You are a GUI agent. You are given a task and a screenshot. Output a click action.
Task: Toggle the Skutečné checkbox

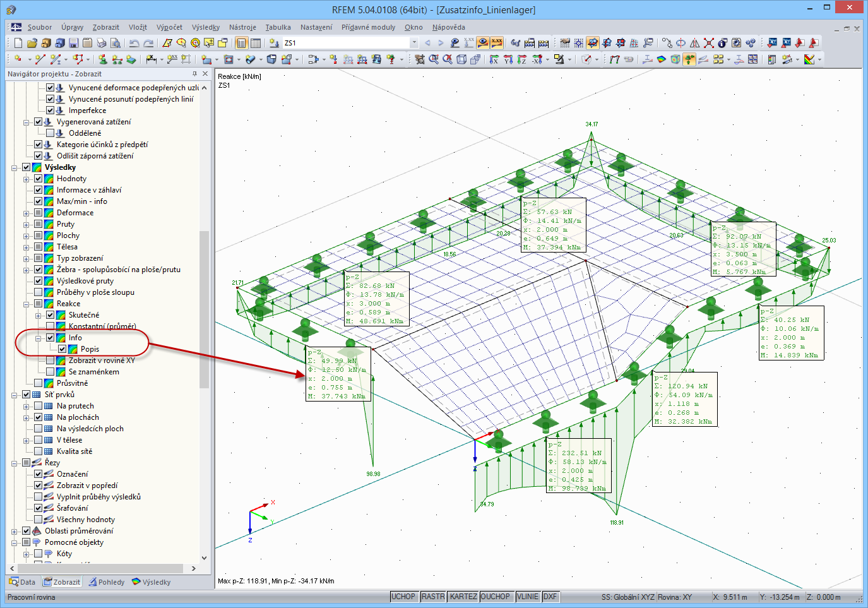50,315
